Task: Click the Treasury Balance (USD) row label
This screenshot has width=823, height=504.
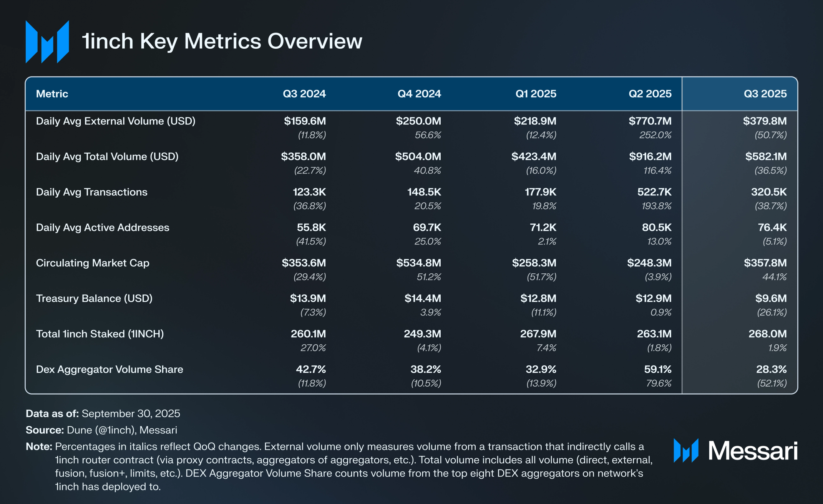Action: click(94, 299)
